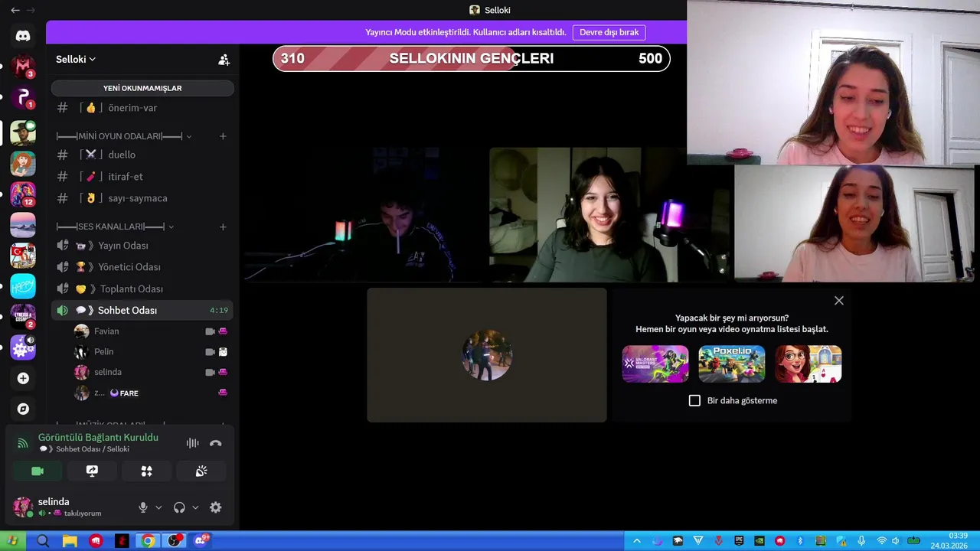Switch to Chrome in the taskbar

pos(149,541)
